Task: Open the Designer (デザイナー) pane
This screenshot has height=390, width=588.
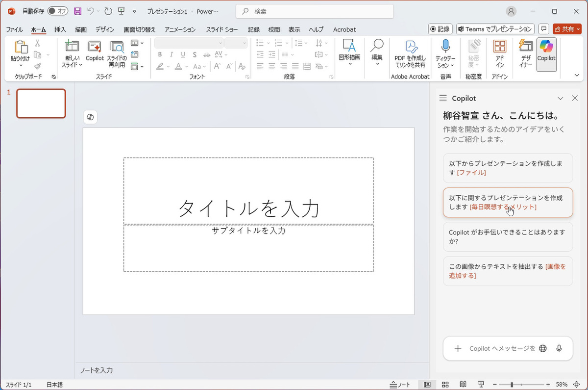Action: 526,50
